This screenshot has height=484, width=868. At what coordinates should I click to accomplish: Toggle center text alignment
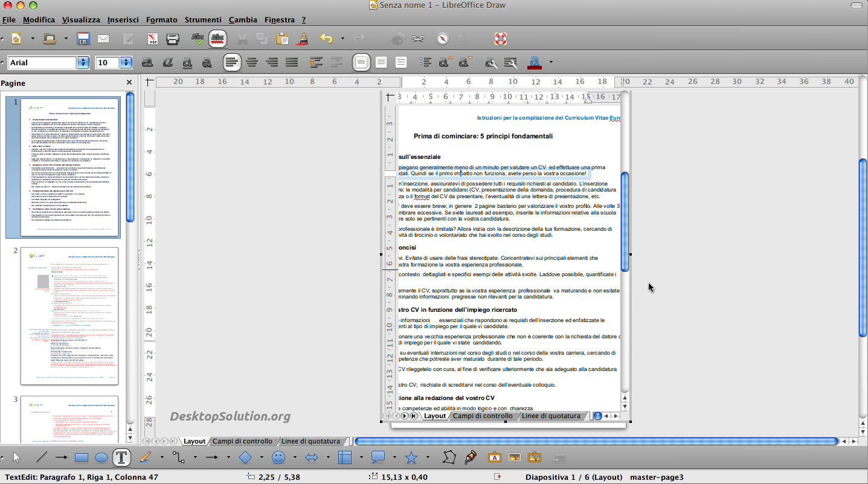(252, 62)
